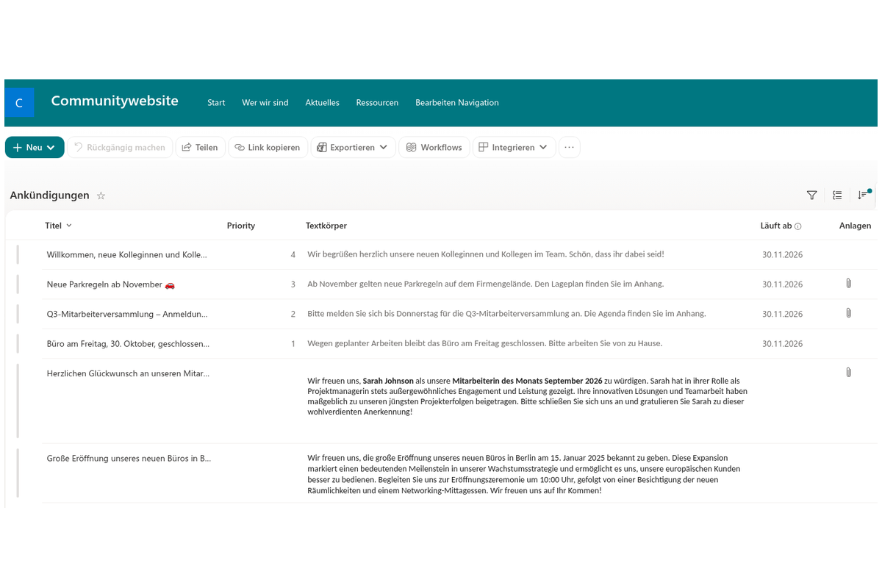Click the Läuft ab column header

(x=776, y=226)
